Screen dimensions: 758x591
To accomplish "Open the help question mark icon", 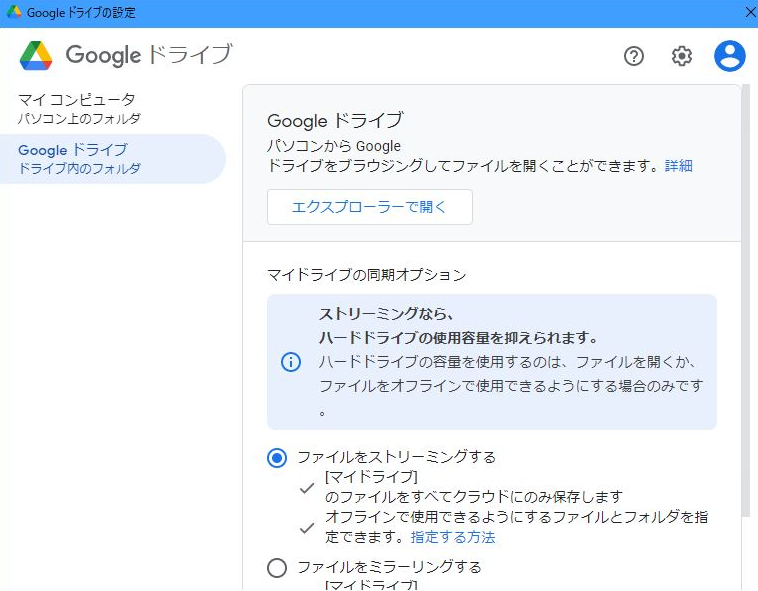I will (x=634, y=56).
